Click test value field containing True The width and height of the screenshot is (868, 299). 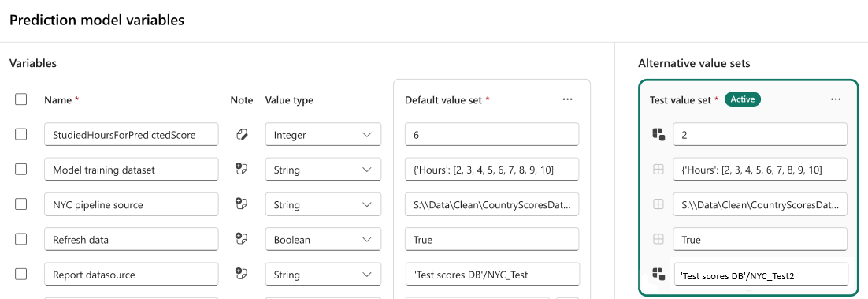[760, 240]
